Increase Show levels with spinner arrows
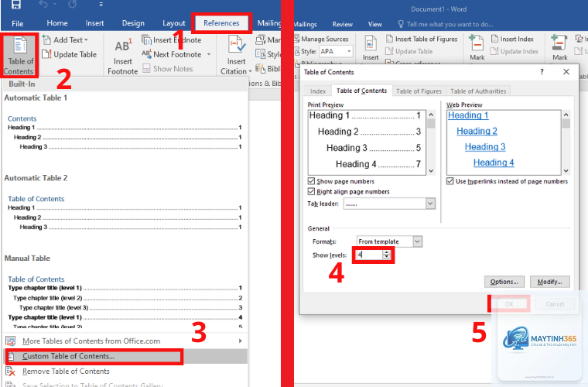The width and height of the screenshot is (588, 387). point(386,253)
